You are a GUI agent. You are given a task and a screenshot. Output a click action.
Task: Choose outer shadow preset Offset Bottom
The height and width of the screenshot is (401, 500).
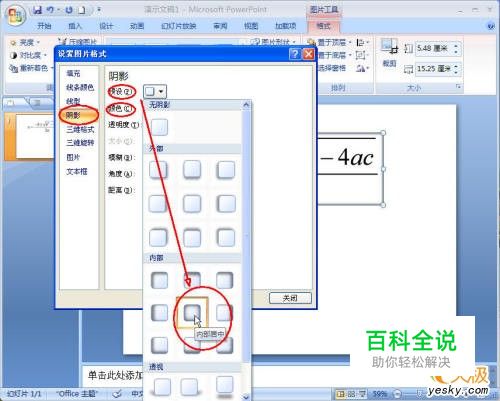click(192, 170)
